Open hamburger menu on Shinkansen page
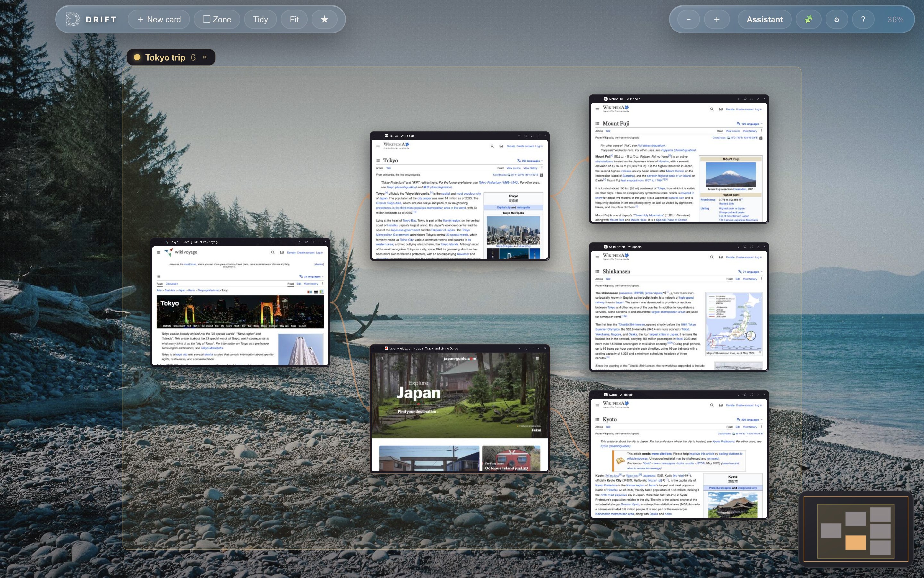924x578 pixels. (597, 257)
